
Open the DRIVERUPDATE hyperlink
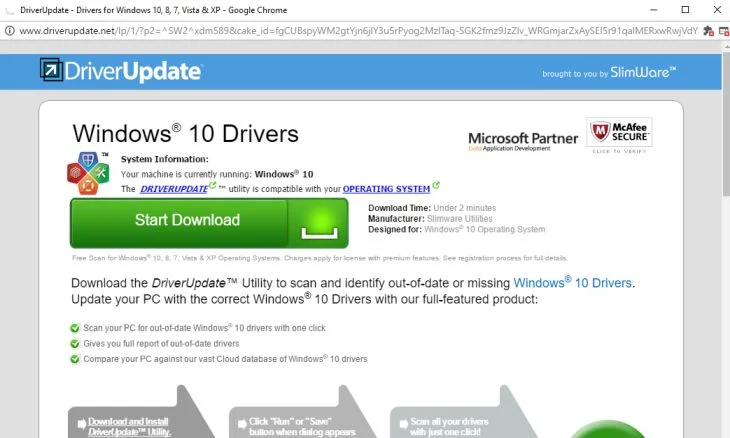pyautogui.click(x=174, y=189)
